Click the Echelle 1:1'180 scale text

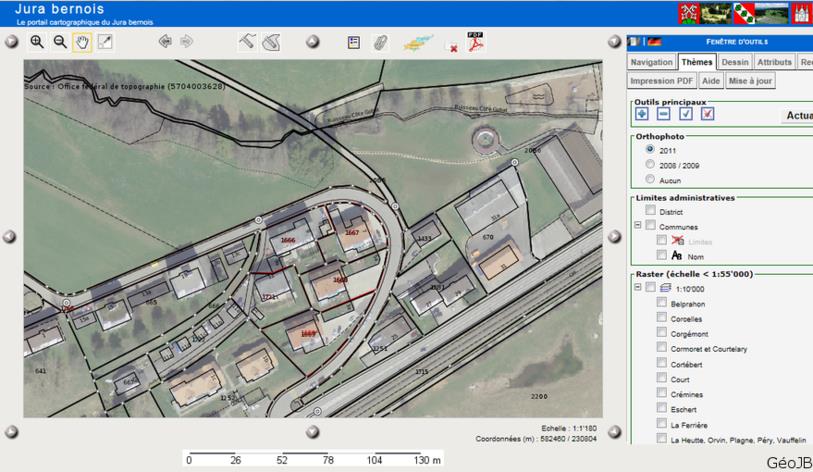tap(569, 428)
